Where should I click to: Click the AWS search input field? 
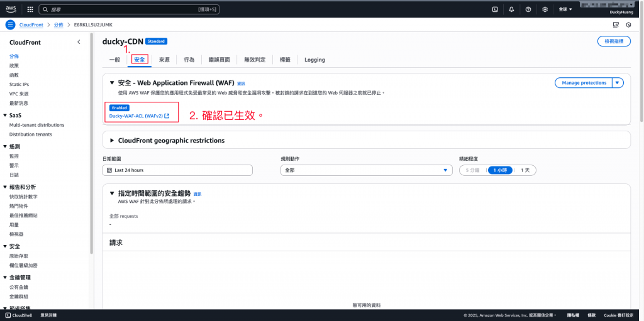(129, 9)
